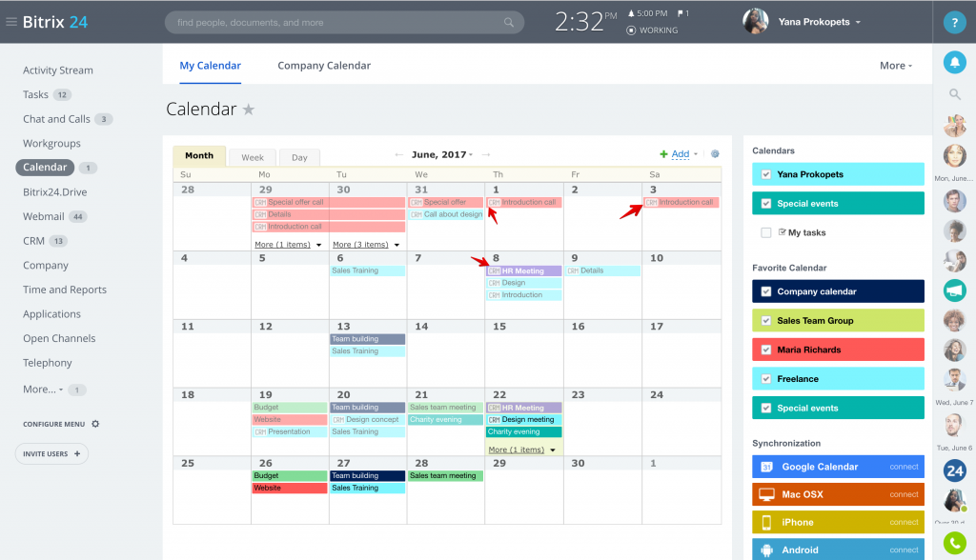Image resolution: width=976 pixels, height=560 pixels.
Task: Click the 5:00 PM alarm bell icon
Action: coord(631,13)
